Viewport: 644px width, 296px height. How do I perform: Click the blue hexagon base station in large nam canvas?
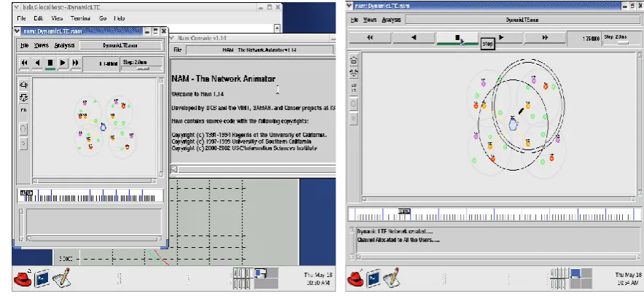[513, 123]
